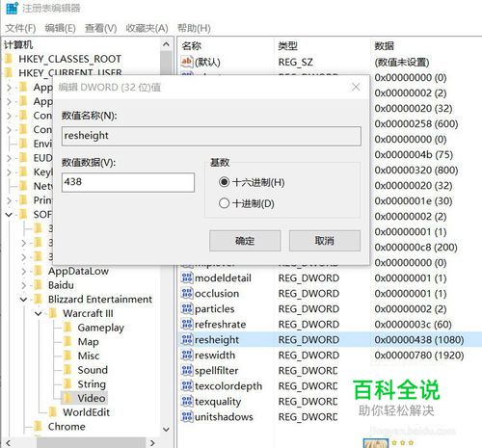Screen dimensions: 482x448
Task: Select the 十六进制(H) hexadecimal radio button
Action: click(x=224, y=182)
